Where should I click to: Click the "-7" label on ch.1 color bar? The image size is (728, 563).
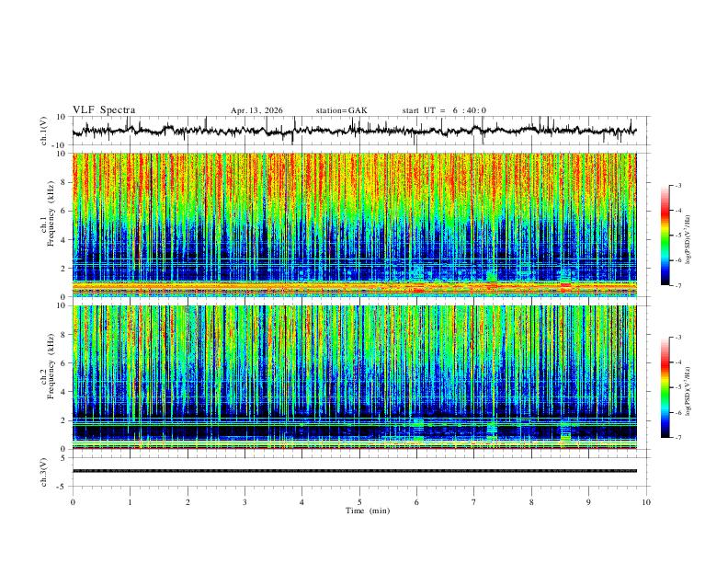678,285
